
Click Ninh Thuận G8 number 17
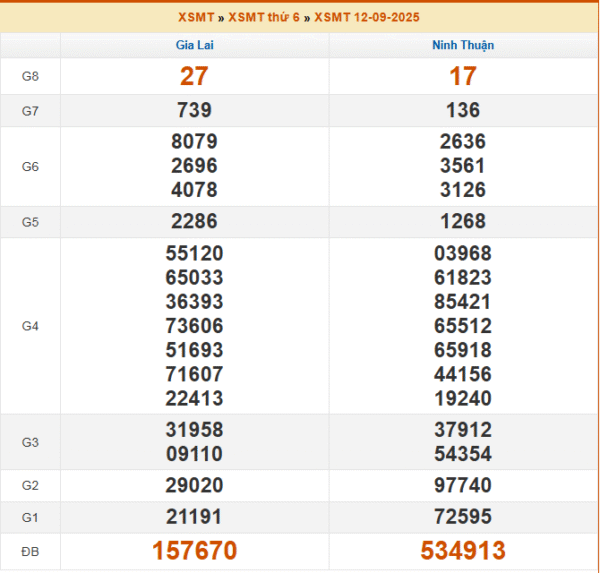click(x=463, y=76)
